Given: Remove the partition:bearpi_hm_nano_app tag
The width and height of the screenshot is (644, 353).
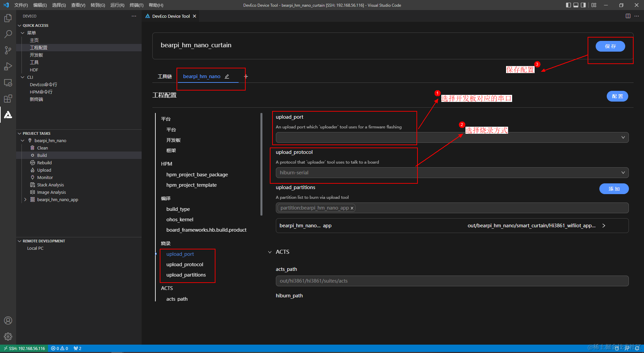Looking at the screenshot, I should click(352, 208).
